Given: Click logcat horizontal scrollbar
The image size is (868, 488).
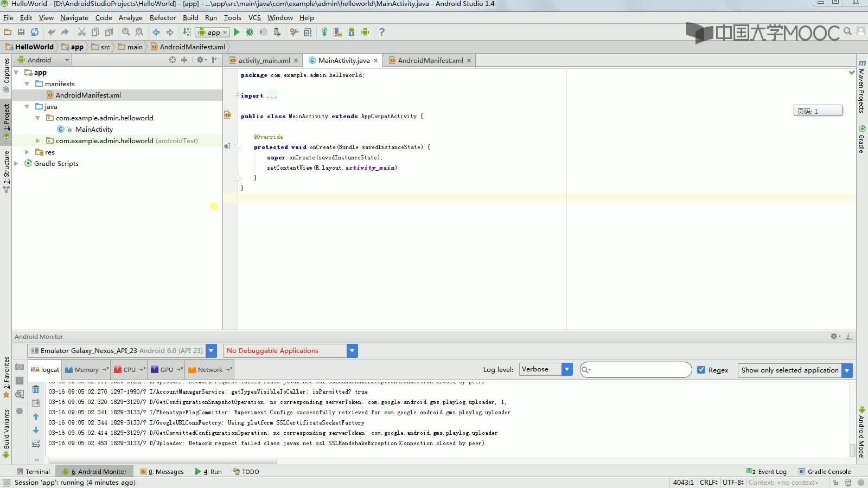Looking at the screenshot, I should [x=163, y=461].
